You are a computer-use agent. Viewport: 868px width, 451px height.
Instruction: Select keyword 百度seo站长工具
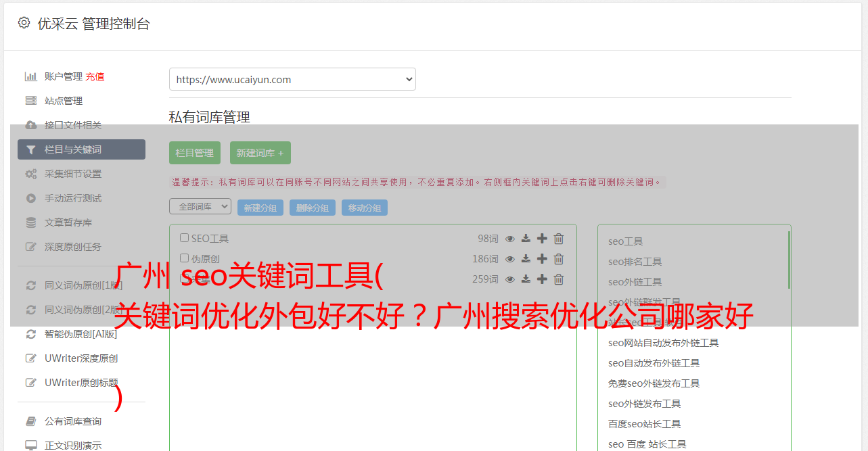pyautogui.click(x=645, y=424)
